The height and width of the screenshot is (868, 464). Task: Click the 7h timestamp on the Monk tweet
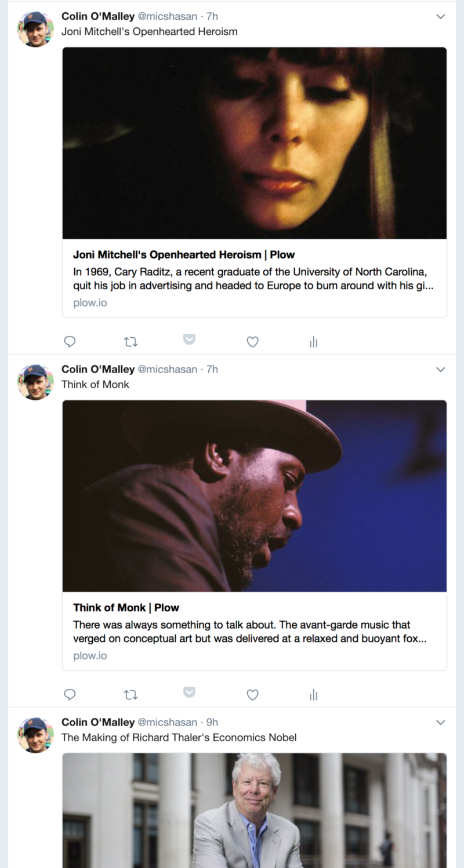(213, 369)
